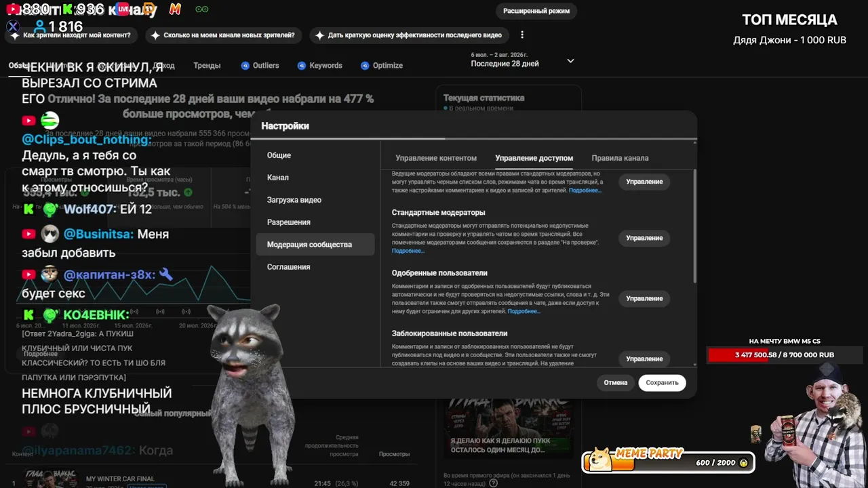The height and width of the screenshot is (488, 868).
Task: Go to the Канал settings section
Action: tap(315, 178)
